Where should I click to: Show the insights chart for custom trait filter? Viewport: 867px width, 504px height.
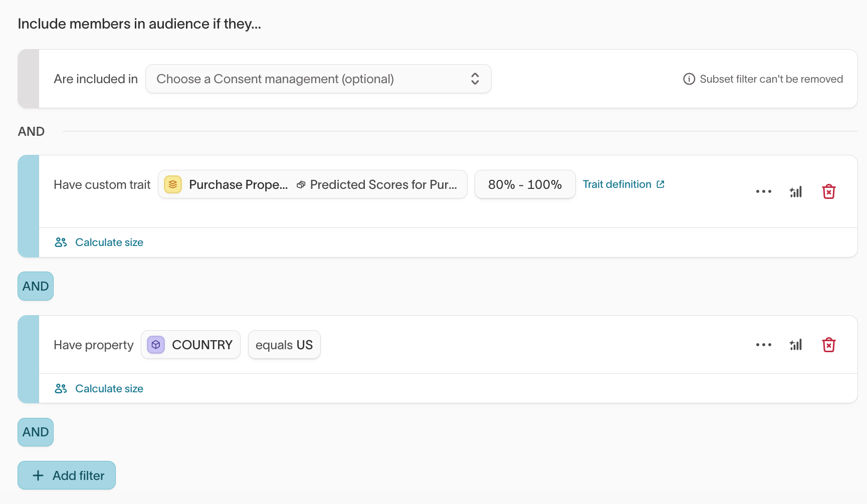(x=796, y=191)
